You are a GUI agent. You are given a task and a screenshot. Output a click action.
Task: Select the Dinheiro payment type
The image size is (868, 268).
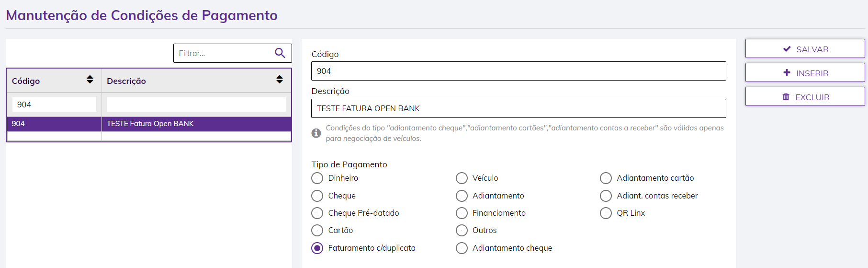point(317,178)
